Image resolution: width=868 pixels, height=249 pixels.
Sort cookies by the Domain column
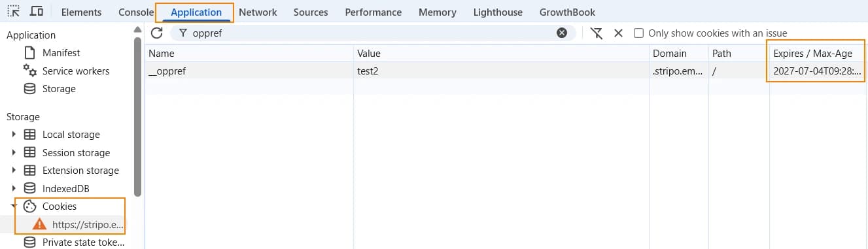(679, 54)
